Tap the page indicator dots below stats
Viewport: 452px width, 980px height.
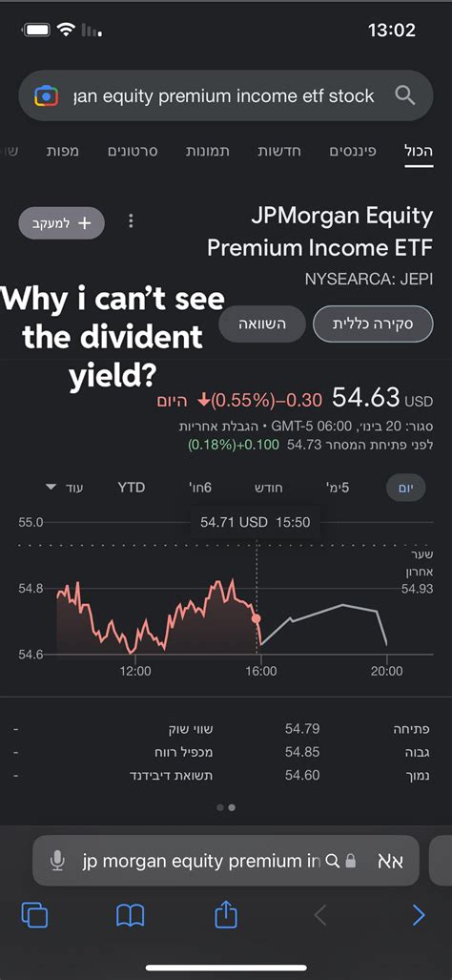click(x=226, y=807)
